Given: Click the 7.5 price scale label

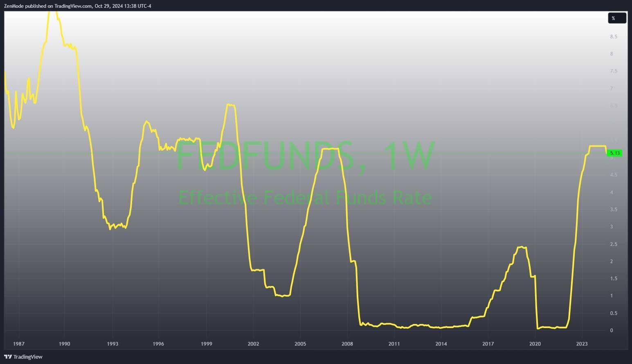Looking at the screenshot, I should 614,71.
